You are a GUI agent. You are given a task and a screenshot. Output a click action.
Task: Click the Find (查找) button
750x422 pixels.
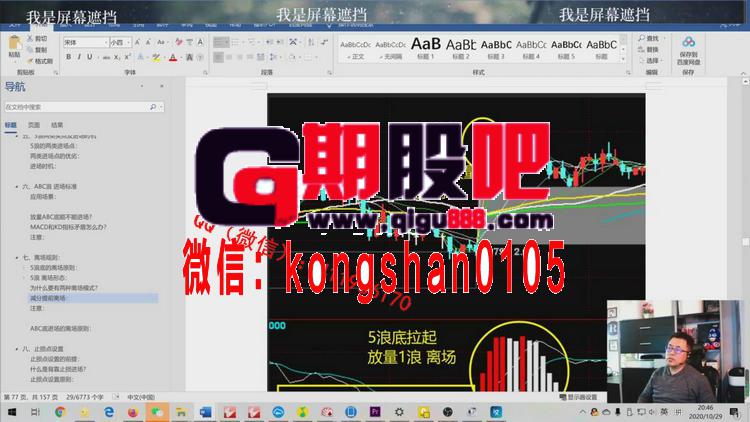(x=649, y=38)
